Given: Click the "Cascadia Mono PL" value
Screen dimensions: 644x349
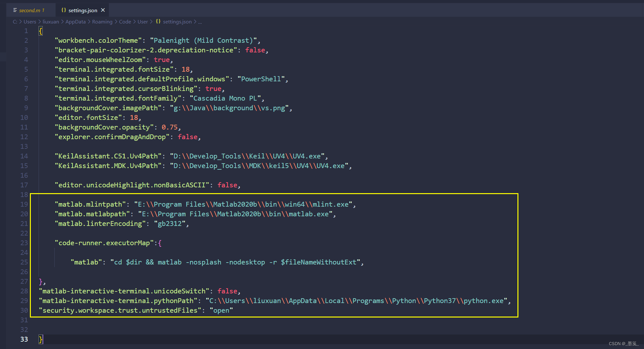Looking at the screenshot, I should click(x=225, y=98).
